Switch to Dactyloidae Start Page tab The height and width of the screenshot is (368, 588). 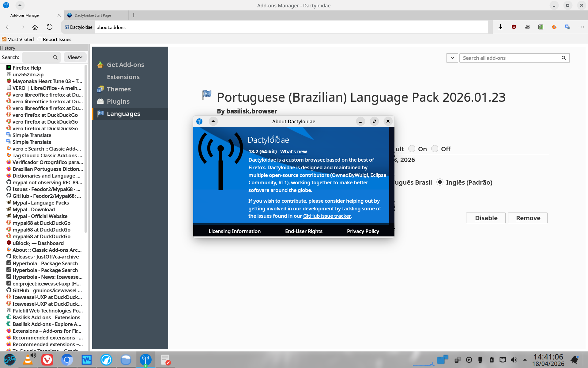(93, 15)
